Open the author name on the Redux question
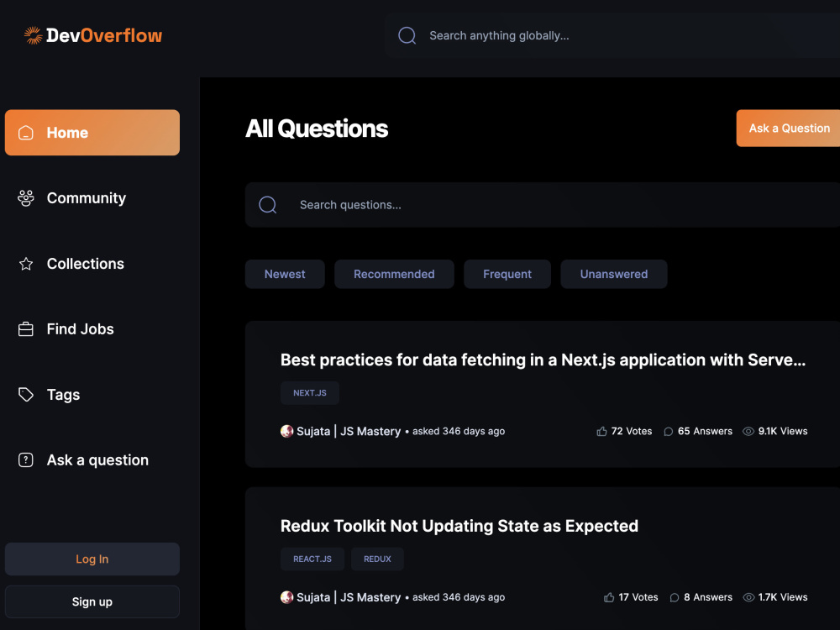 pos(349,597)
